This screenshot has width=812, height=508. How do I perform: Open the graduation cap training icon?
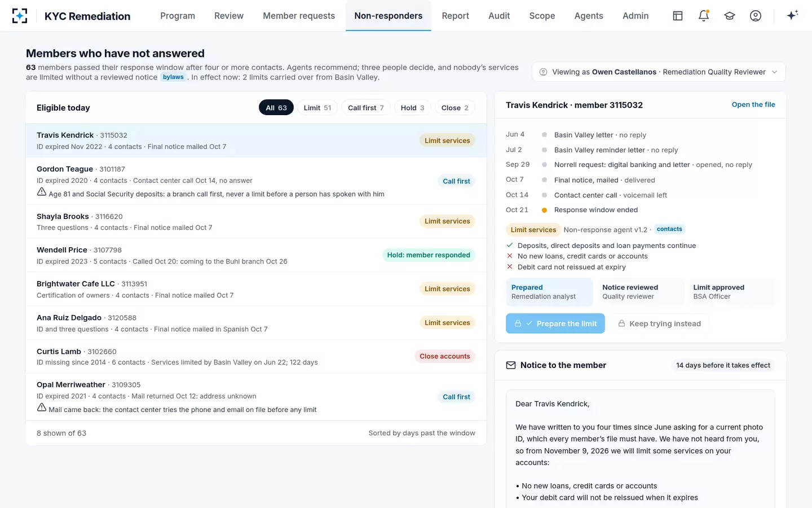point(730,16)
